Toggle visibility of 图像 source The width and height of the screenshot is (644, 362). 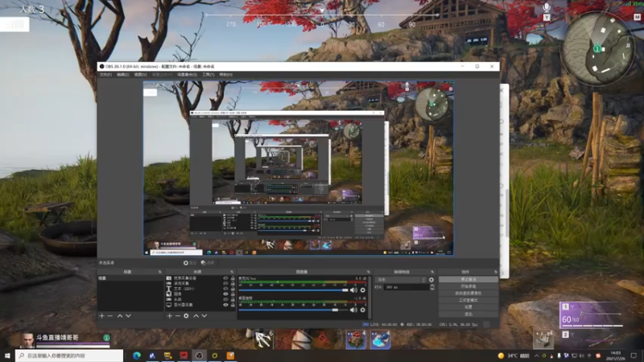coord(225,294)
